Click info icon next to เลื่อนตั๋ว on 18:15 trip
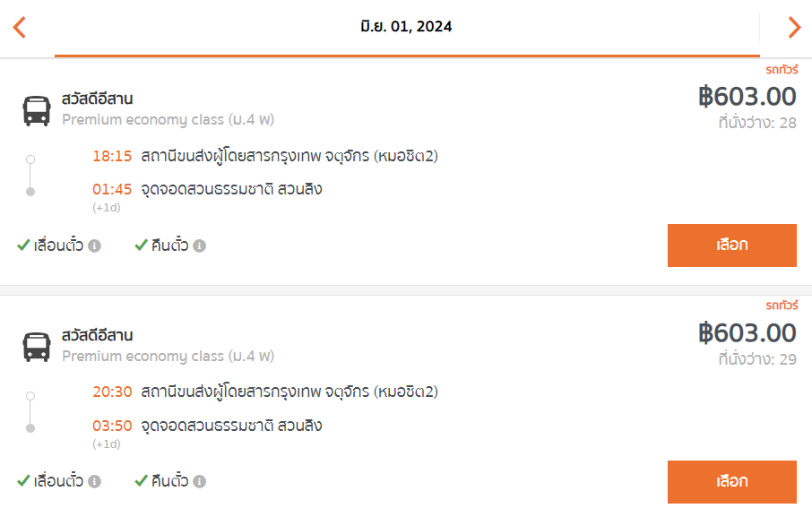 click(94, 246)
